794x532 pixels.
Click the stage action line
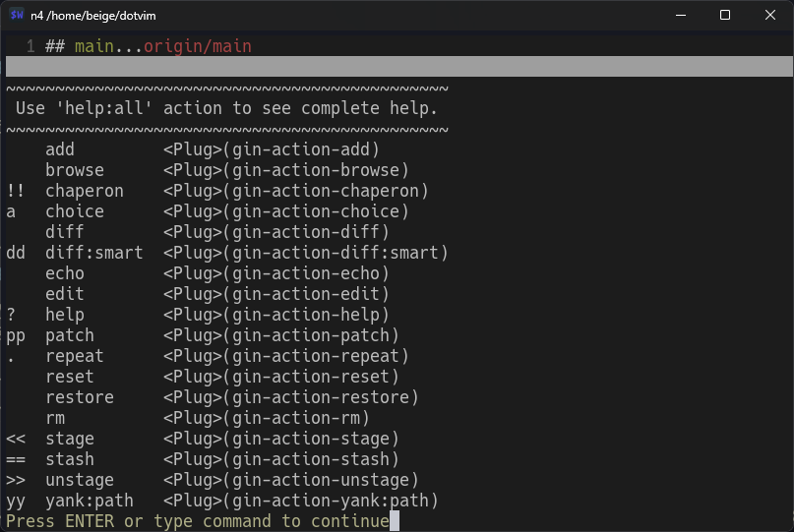[70, 439]
